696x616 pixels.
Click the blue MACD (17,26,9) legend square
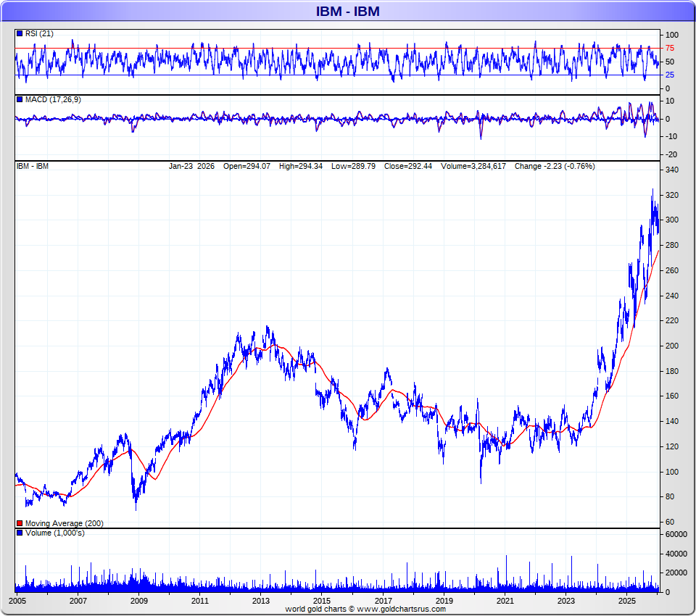click(x=20, y=99)
